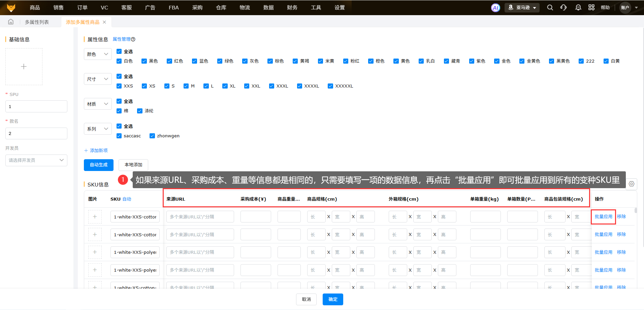Screen dimensions: 644x310
Task: Click the 自动生成 button
Action: click(98, 165)
